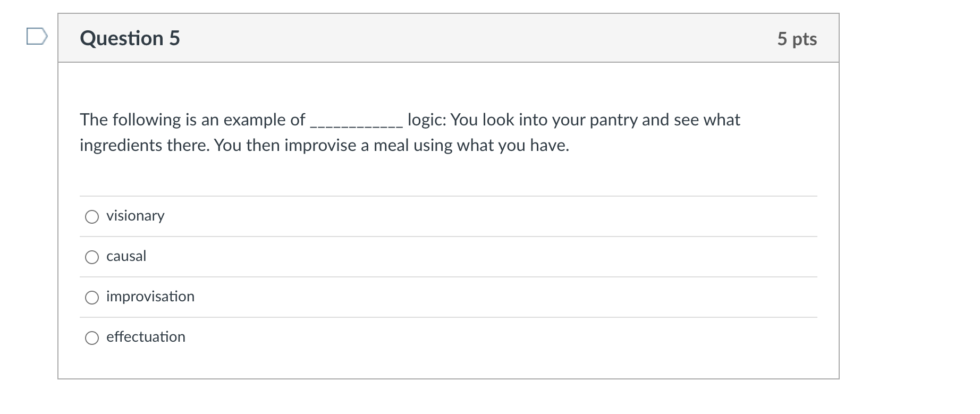Select the "visionary" radio button
The image size is (980, 414).
[92, 217]
